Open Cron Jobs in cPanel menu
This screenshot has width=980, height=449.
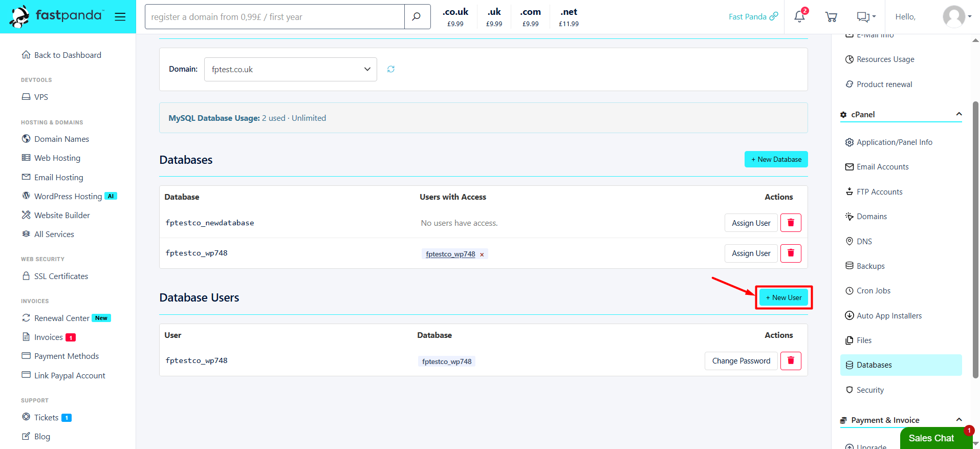point(868,291)
